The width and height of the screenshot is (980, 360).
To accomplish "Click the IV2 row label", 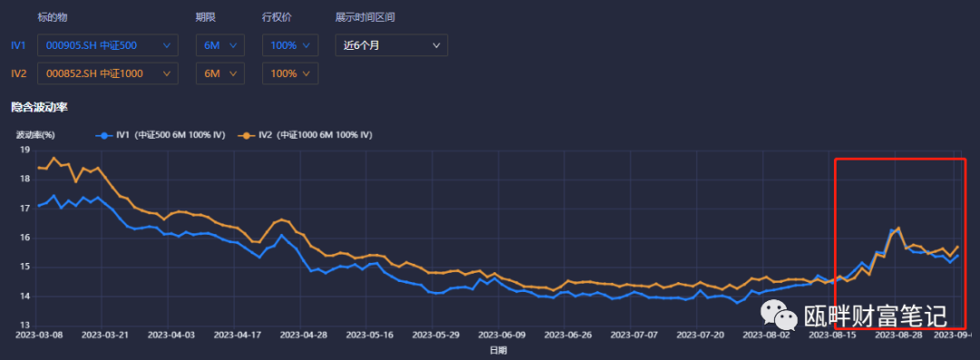I will point(19,73).
